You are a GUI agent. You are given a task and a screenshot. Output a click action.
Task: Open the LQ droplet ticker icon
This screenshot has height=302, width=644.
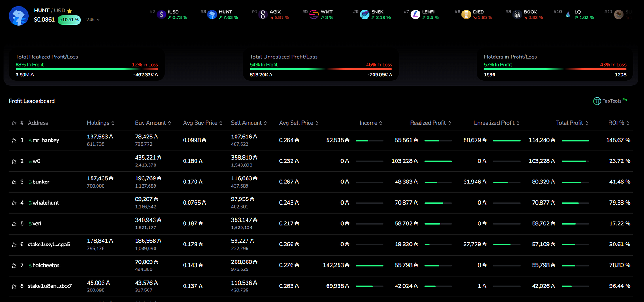(x=568, y=15)
